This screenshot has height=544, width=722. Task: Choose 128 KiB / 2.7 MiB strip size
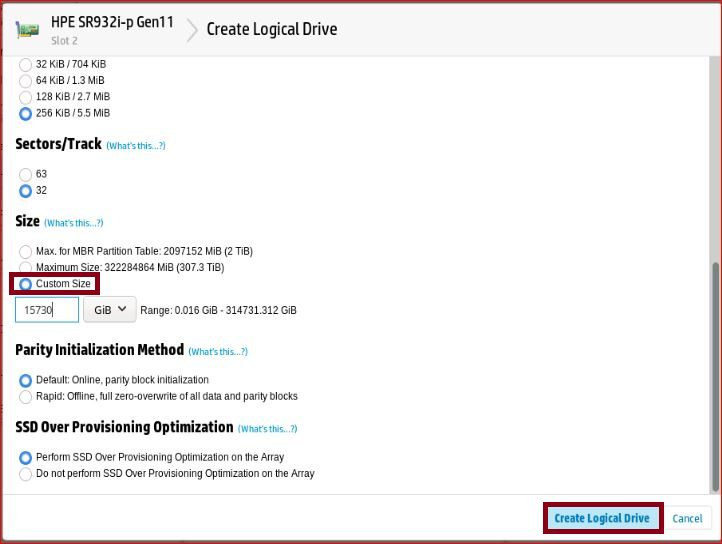26,97
